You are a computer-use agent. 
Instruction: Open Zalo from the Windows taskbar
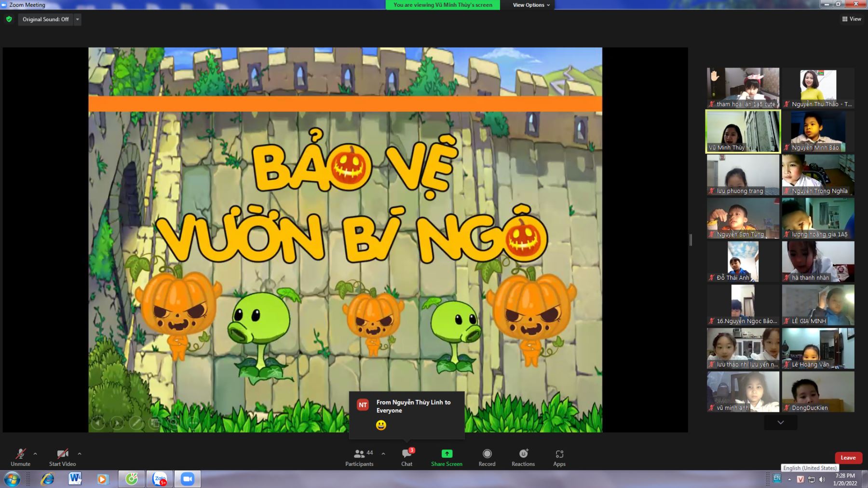[x=160, y=479]
